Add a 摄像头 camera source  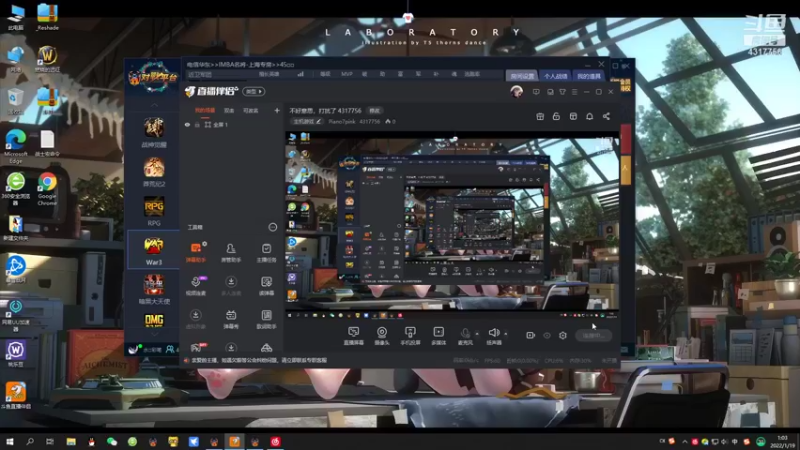[382, 336]
